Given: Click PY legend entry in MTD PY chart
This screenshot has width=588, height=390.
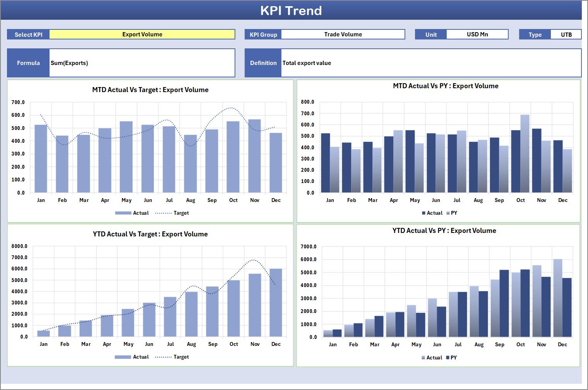Looking at the screenshot, I should click(452, 213).
